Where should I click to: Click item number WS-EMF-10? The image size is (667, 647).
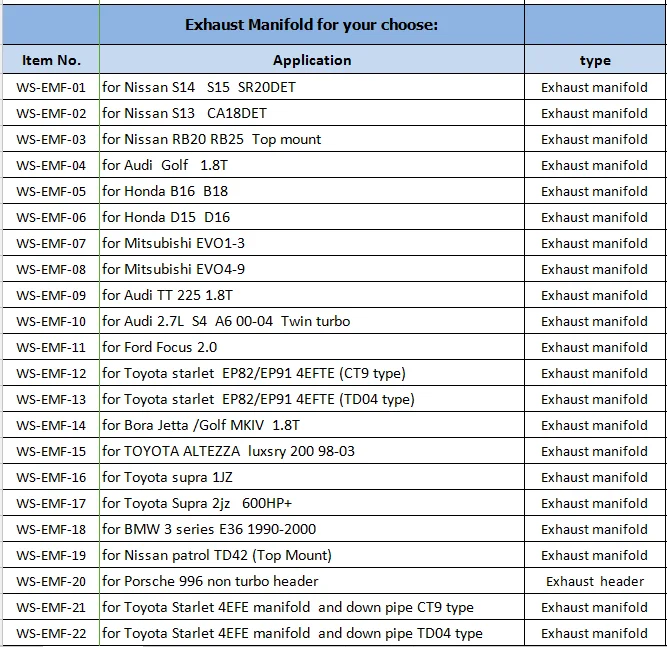[x=50, y=321]
